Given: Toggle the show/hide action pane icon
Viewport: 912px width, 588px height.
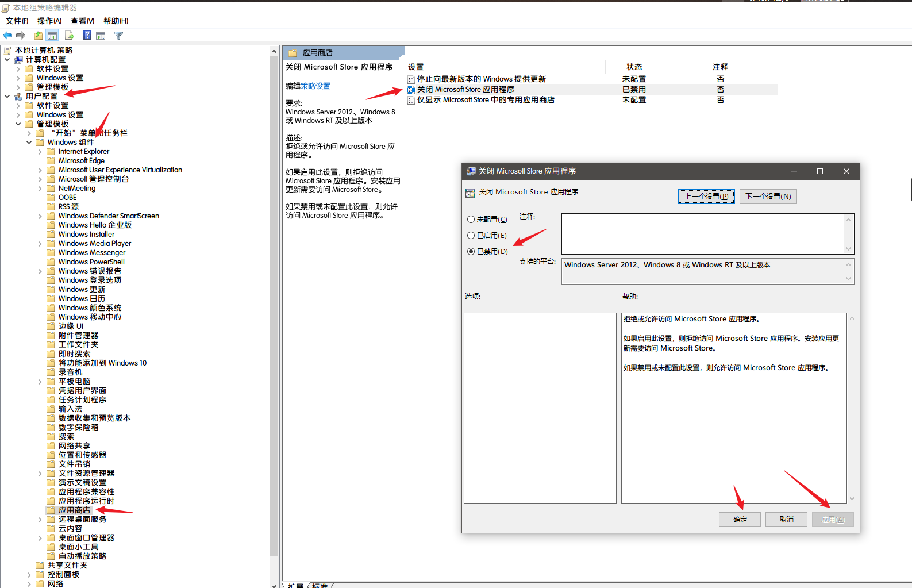Looking at the screenshot, I should click(101, 36).
